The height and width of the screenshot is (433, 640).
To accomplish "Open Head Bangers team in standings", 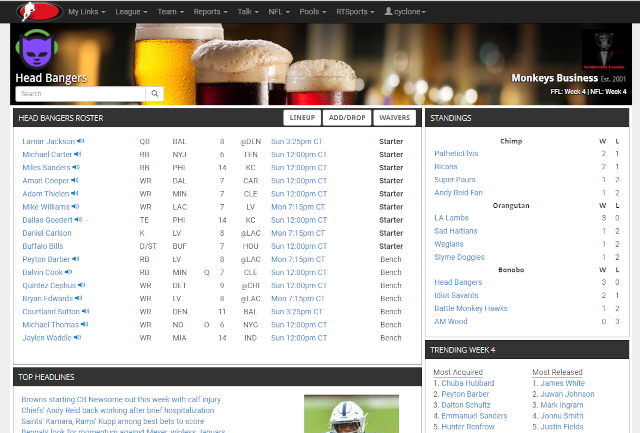I will [458, 282].
